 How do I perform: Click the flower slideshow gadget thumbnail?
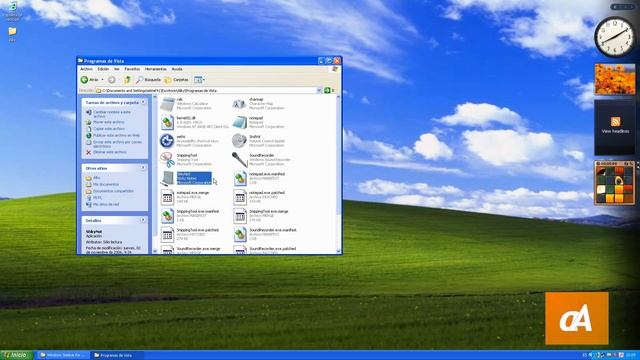click(x=615, y=79)
